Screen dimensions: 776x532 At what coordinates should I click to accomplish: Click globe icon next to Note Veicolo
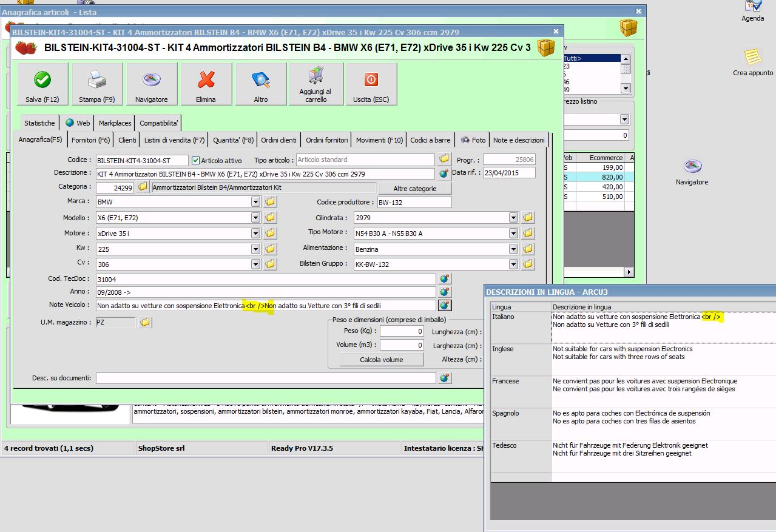coord(445,306)
